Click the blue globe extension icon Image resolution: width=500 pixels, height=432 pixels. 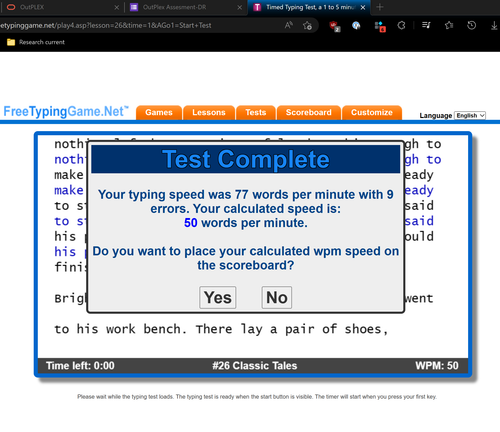click(x=356, y=25)
